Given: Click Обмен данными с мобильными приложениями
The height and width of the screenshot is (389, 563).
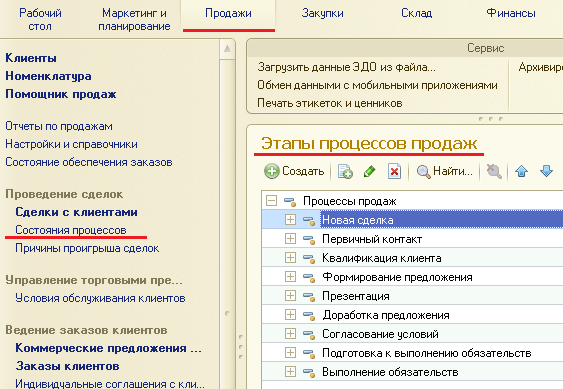Looking at the screenshot, I should tap(377, 85).
